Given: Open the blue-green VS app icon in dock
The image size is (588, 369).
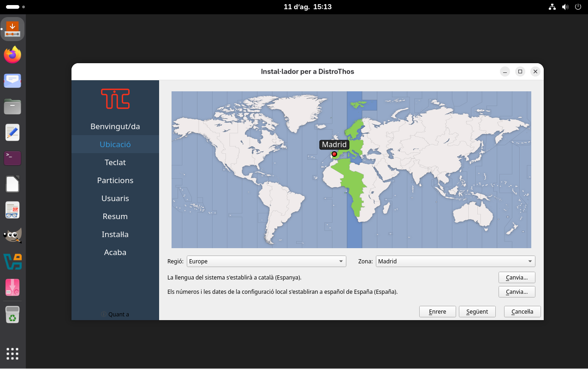Looking at the screenshot, I should tap(12, 262).
